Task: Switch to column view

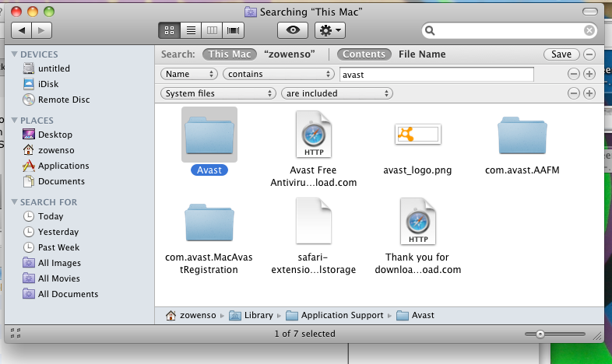Action: [212, 30]
